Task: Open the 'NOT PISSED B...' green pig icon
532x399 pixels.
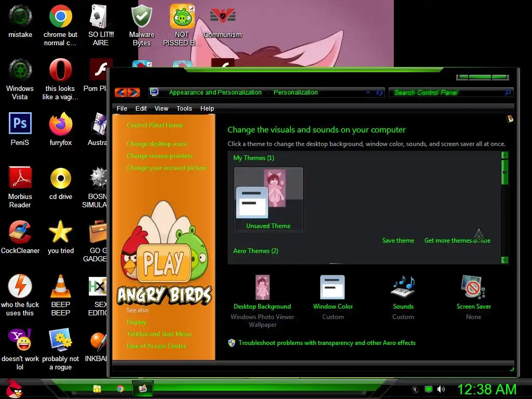Action: click(x=182, y=25)
